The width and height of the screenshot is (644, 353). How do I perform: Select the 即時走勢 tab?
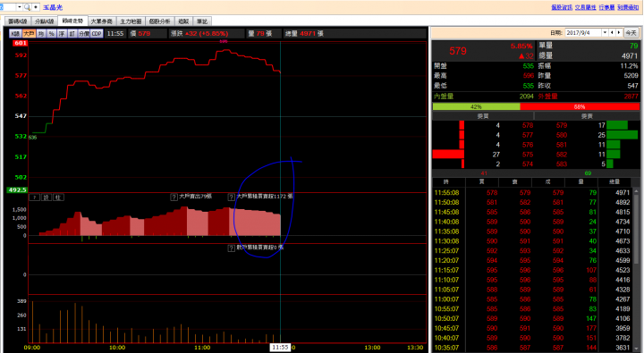[x=72, y=21]
